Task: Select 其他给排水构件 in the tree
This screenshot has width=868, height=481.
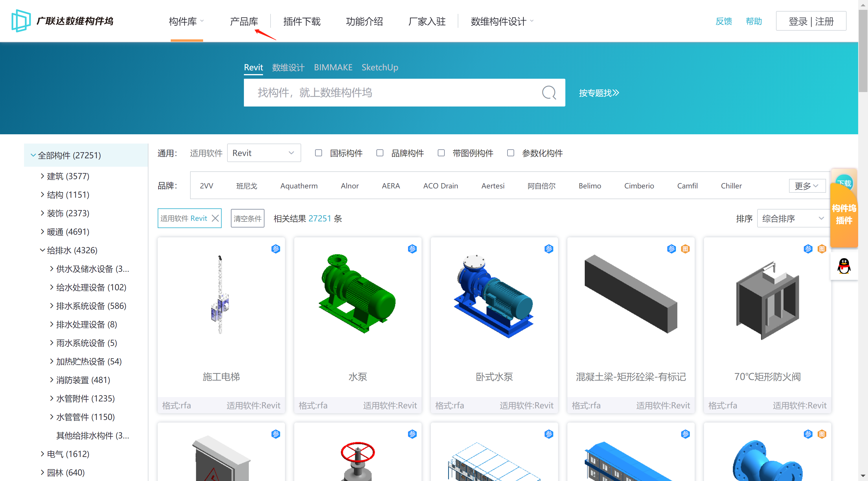Action: 92,435
